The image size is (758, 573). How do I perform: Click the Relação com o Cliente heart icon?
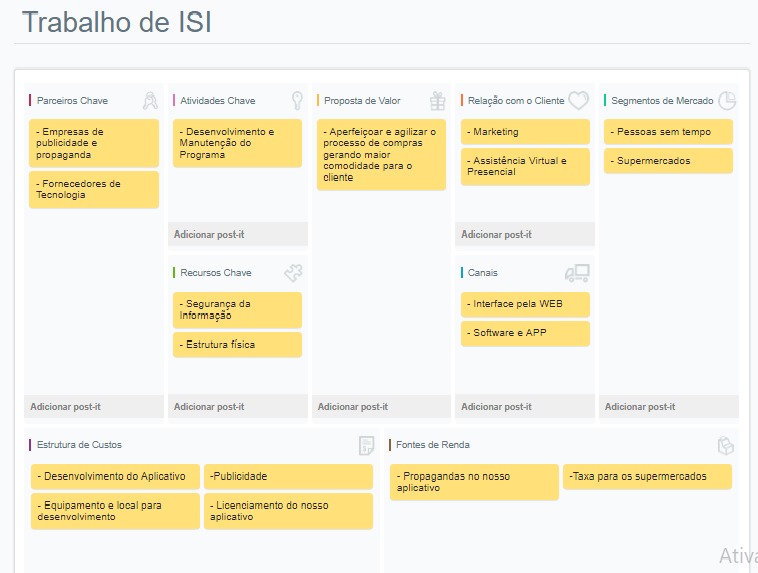click(x=578, y=100)
